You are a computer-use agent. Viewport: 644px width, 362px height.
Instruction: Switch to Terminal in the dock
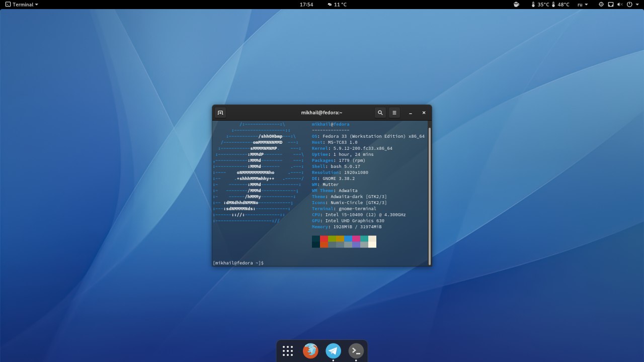click(356, 350)
